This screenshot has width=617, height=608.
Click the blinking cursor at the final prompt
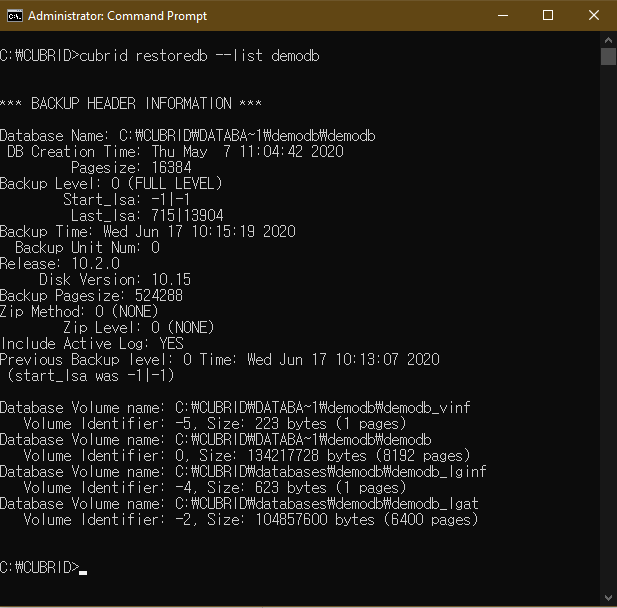click(x=83, y=568)
